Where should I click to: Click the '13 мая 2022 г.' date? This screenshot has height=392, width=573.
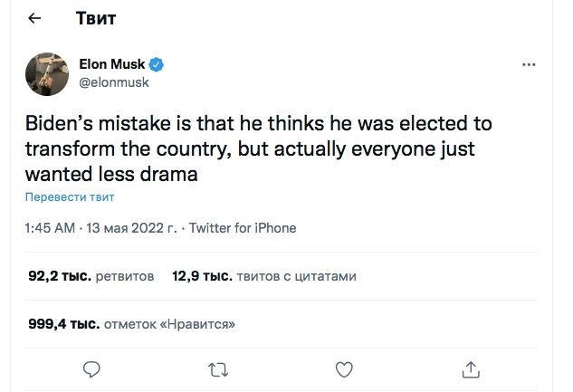click(131, 228)
